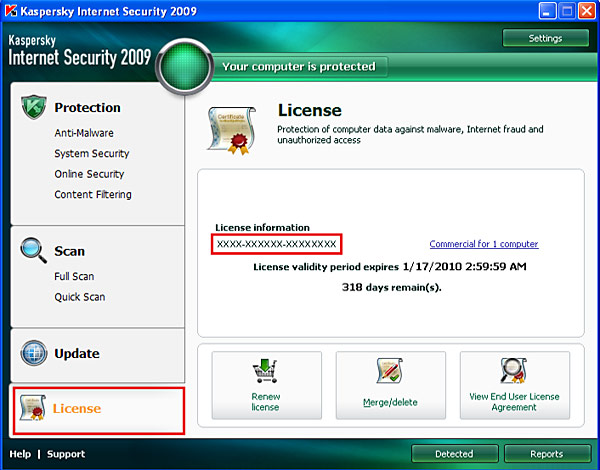Open the Update section

click(x=77, y=353)
